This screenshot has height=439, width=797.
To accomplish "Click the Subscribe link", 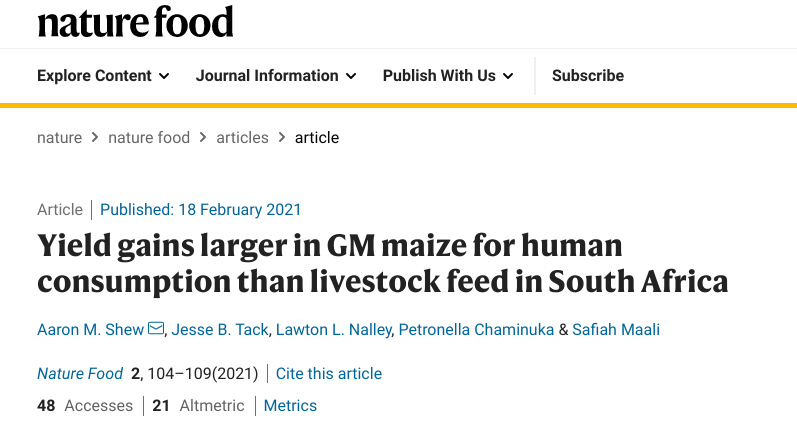I will coord(587,76).
